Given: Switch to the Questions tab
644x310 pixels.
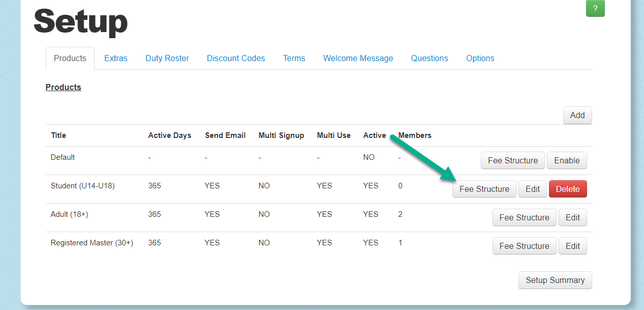Looking at the screenshot, I should coord(430,58).
